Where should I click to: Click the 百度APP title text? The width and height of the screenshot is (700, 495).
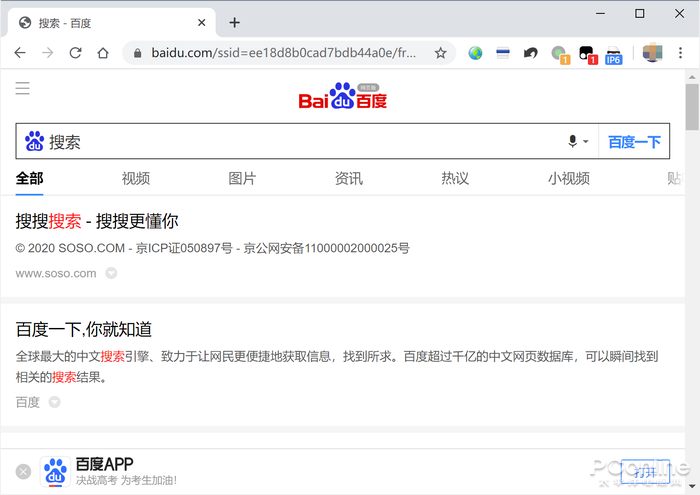(104, 464)
